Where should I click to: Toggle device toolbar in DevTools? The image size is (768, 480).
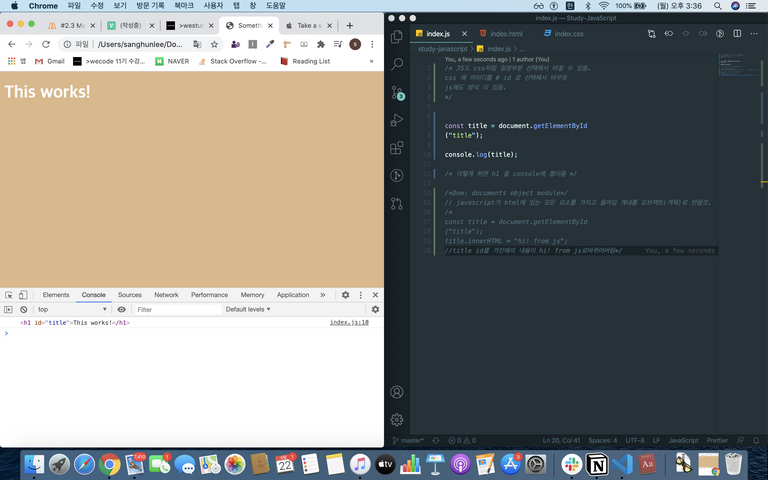tap(23, 295)
